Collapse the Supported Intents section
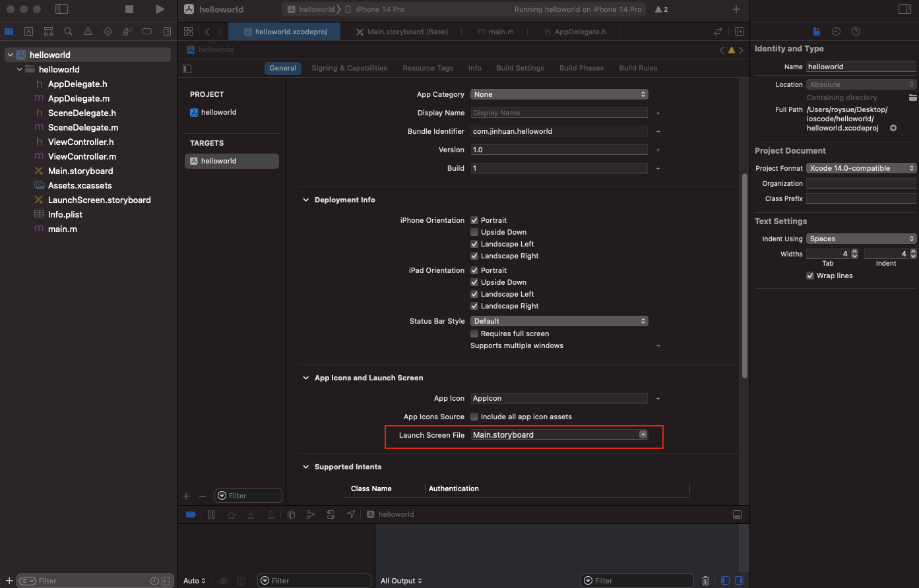The width and height of the screenshot is (919, 588). [x=305, y=467]
